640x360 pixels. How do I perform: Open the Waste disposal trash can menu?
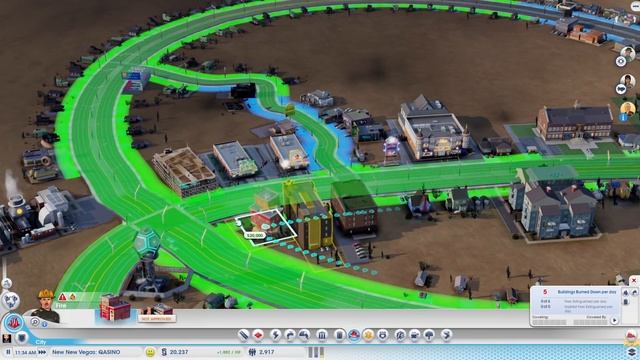pyautogui.click(x=340, y=335)
